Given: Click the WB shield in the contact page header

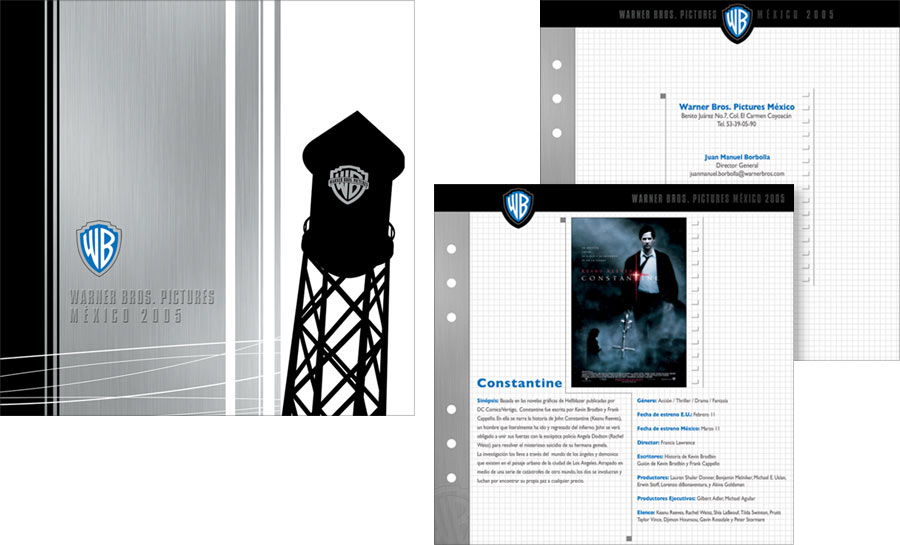Looking at the screenshot, I should (x=737, y=23).
